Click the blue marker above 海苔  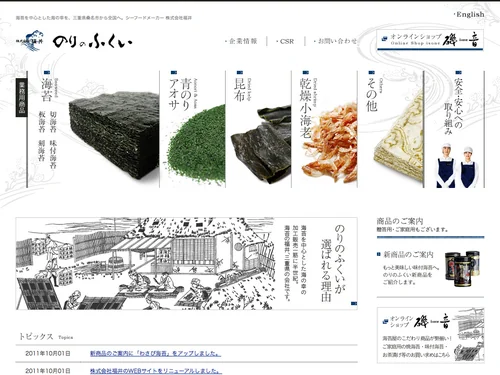coord(47,72)
